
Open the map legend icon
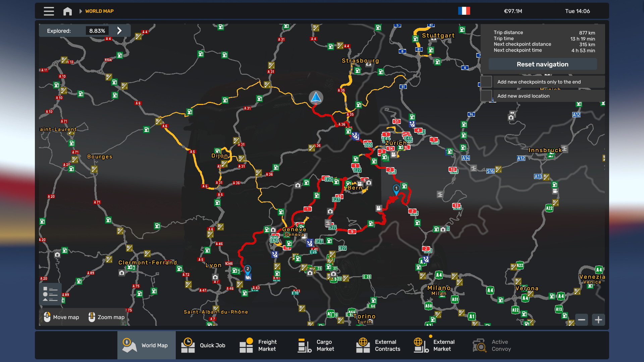click(x=50, y=294)
